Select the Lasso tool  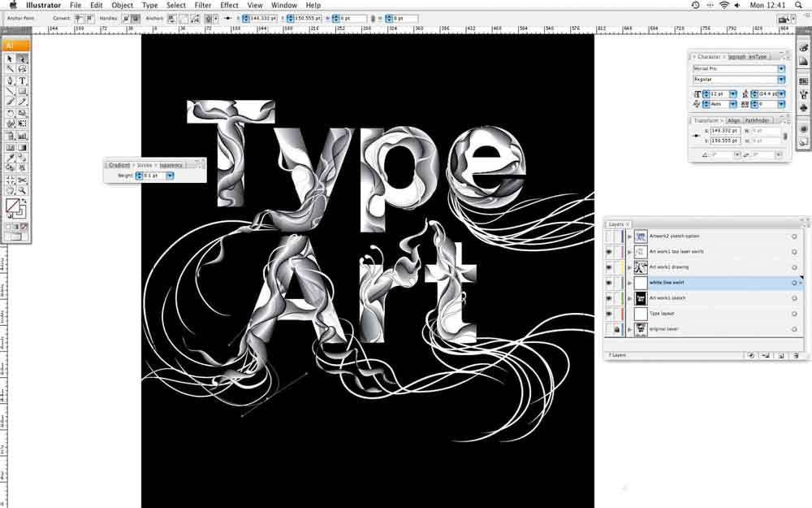pyautogui.click(x=22, y=69)
